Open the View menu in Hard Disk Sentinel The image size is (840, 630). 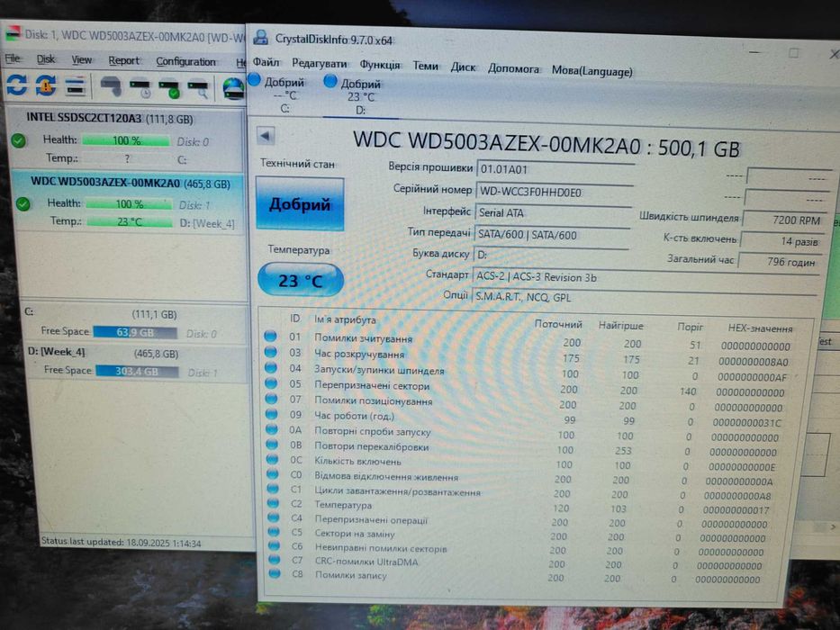82,60
